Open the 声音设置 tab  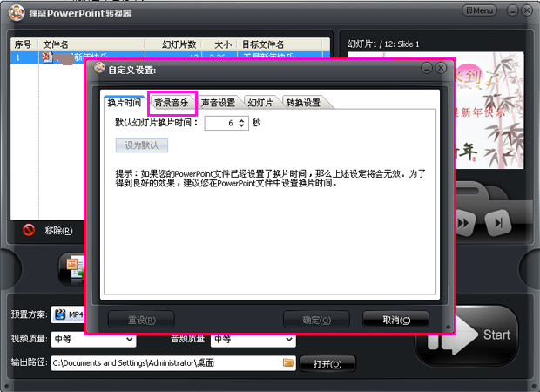tap(219, 103)
